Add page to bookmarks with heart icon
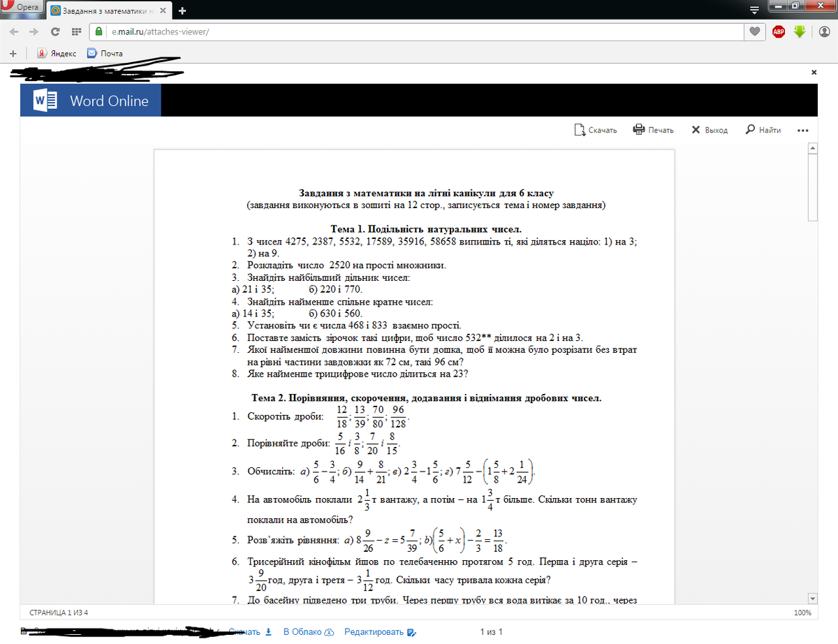838x644 pixels. coord(755,31)
